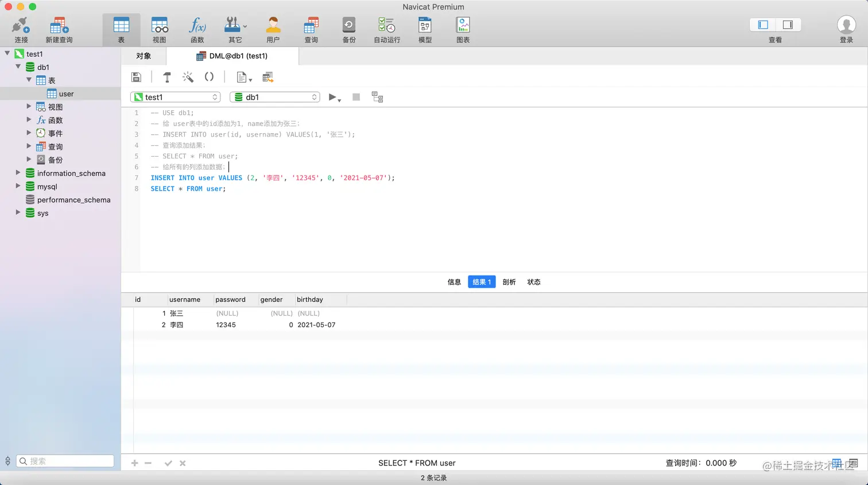This screenshot has width=868, height=485.
Task: Expand the 查询 queries folder in tree
Action: pos(29,146)
